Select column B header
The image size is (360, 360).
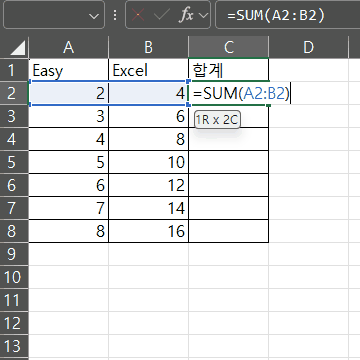point(148,47)
